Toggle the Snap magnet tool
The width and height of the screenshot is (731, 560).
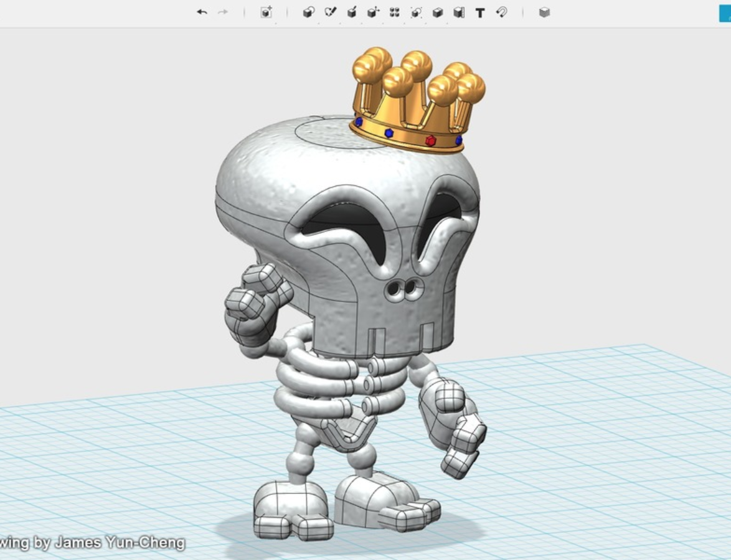click(x=502, y=12)
